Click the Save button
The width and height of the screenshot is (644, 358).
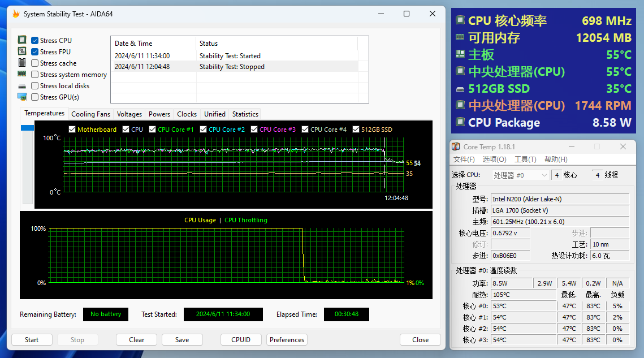[x=182, y=340]
